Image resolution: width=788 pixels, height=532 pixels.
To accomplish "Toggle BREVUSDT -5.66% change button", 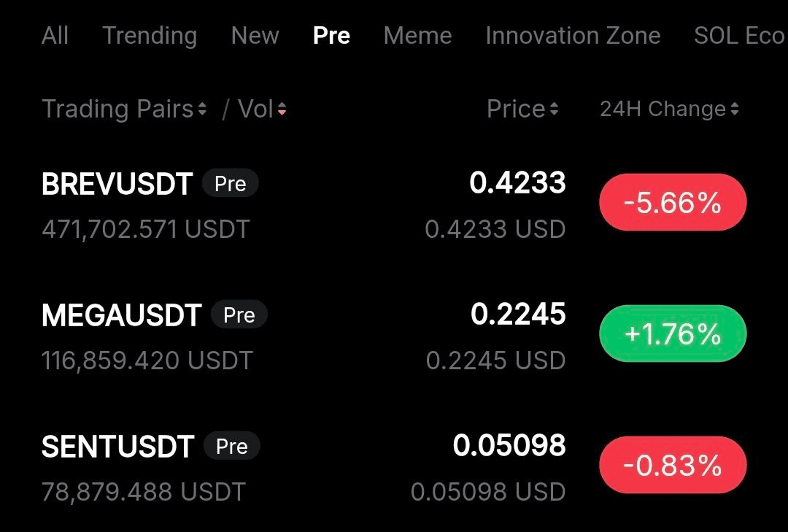I will pos(672,202).
